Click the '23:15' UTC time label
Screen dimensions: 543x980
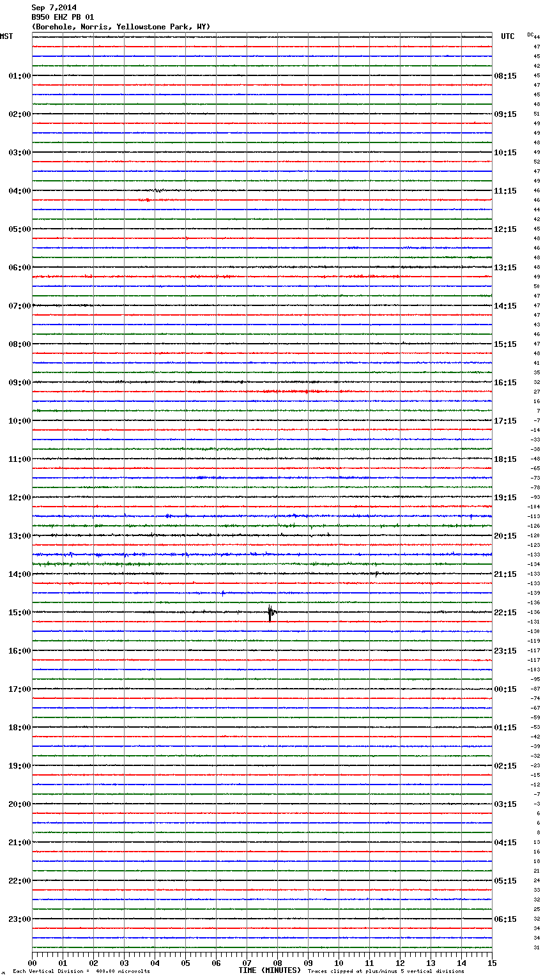pos(505,651)
